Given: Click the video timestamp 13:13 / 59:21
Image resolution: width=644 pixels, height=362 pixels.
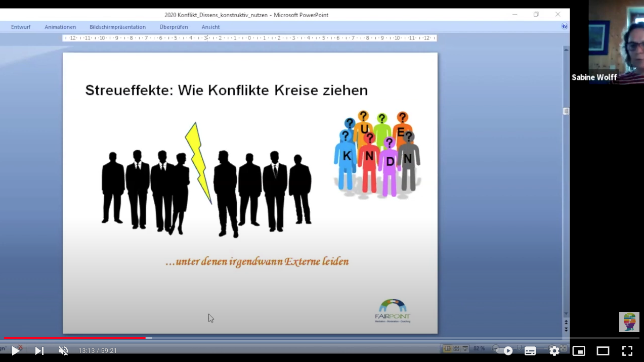Looking at the screenshot, I should [x=98, y=351].
